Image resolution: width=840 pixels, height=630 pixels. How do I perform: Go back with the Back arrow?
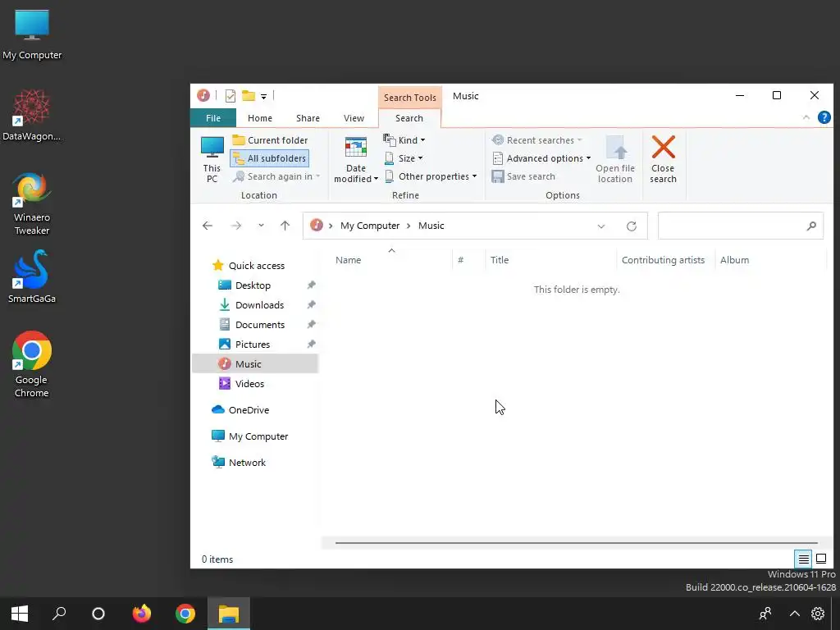click(x=208, y=226)
